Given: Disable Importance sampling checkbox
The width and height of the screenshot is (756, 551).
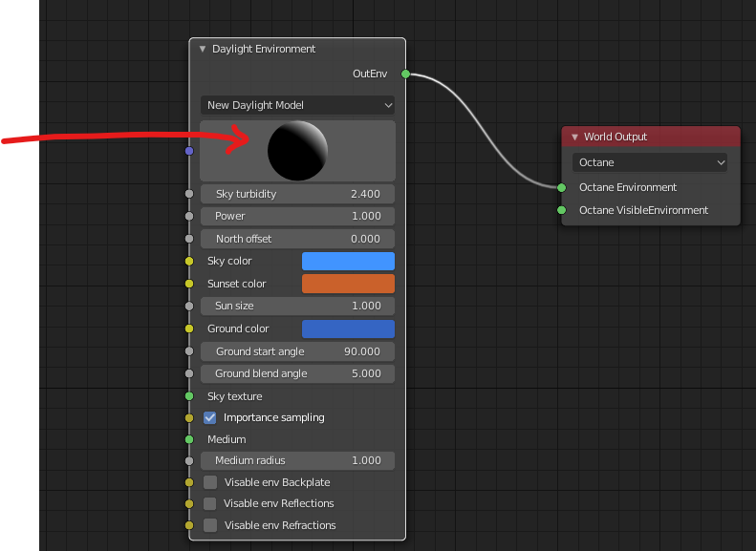Looking at the screenshot, I should 210,417.
